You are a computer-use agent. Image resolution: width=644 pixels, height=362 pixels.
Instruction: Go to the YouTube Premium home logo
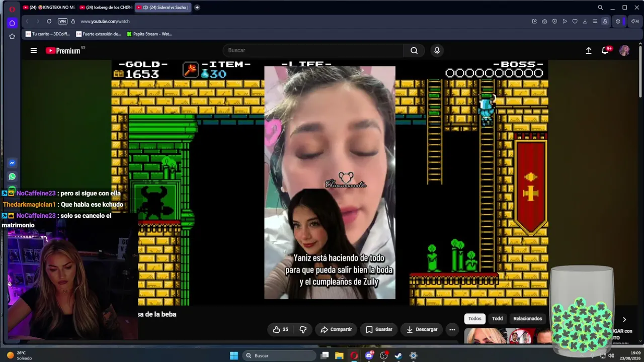pyautogui.click(x=63, y=50)
